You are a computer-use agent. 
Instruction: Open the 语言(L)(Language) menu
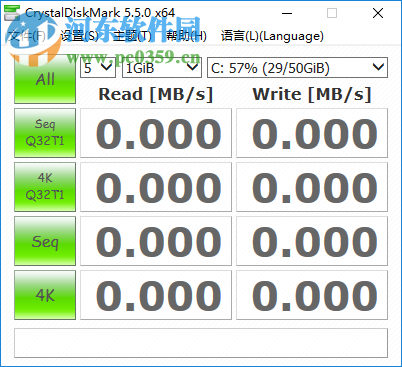[x=272, y=36]
